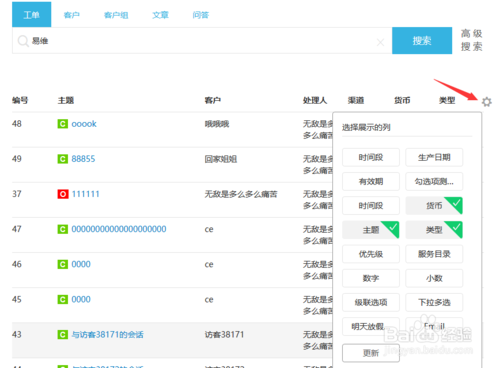Click the 搜索 button
Screen dimensions: 500x368
coord(422,41)
